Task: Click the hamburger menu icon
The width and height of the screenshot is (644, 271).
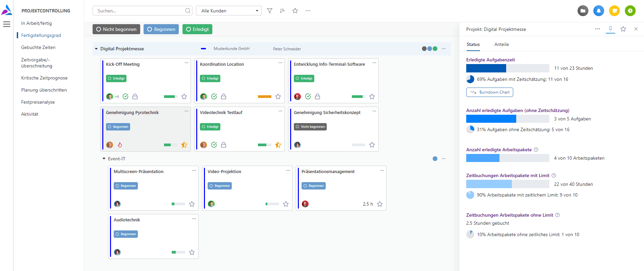Action: tap(7, 24)
